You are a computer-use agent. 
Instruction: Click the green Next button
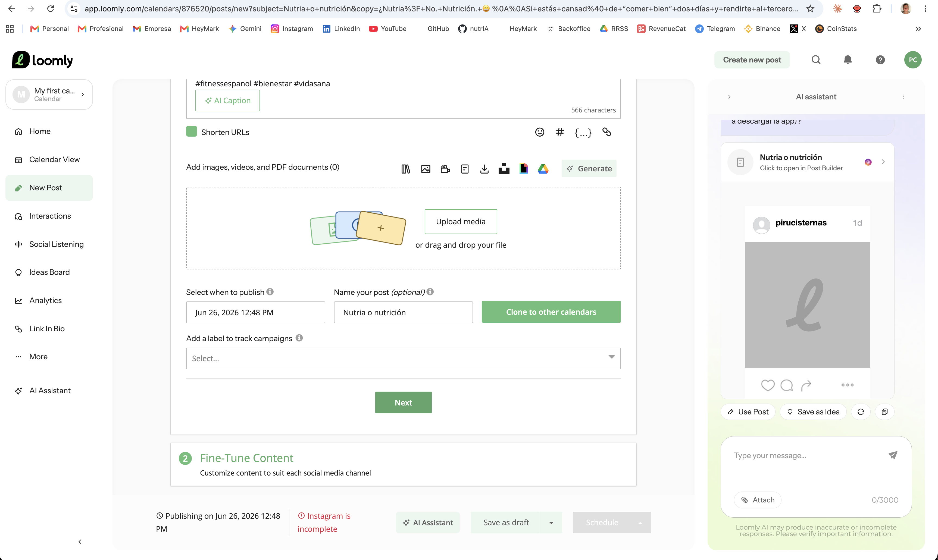coord(403,403)
